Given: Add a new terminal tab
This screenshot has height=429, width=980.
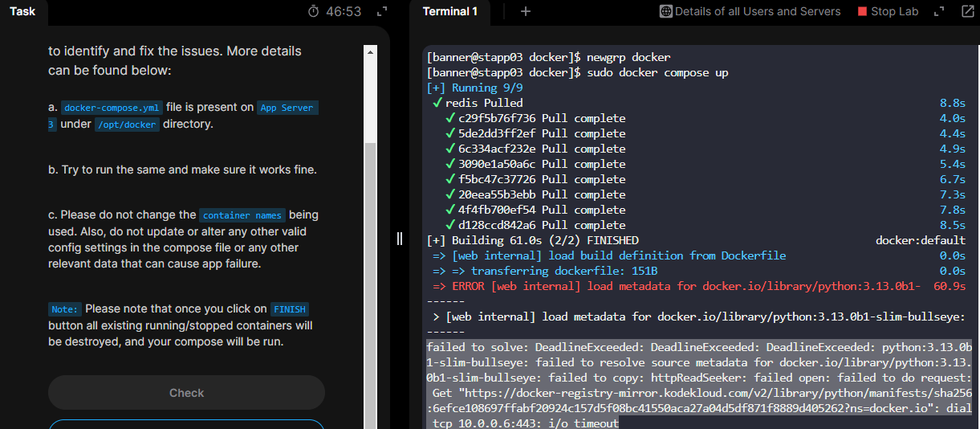Looking at the screenshot, I should click(x=526, y=11).
